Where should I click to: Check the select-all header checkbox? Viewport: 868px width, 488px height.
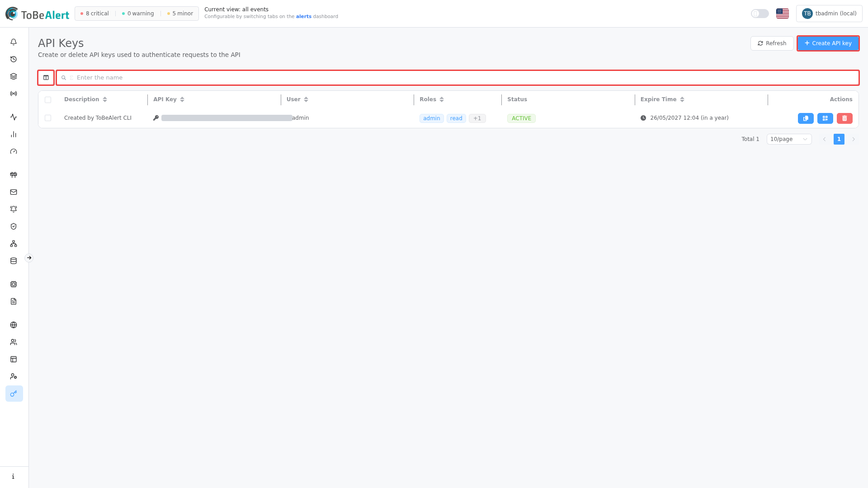coord(48,100)
